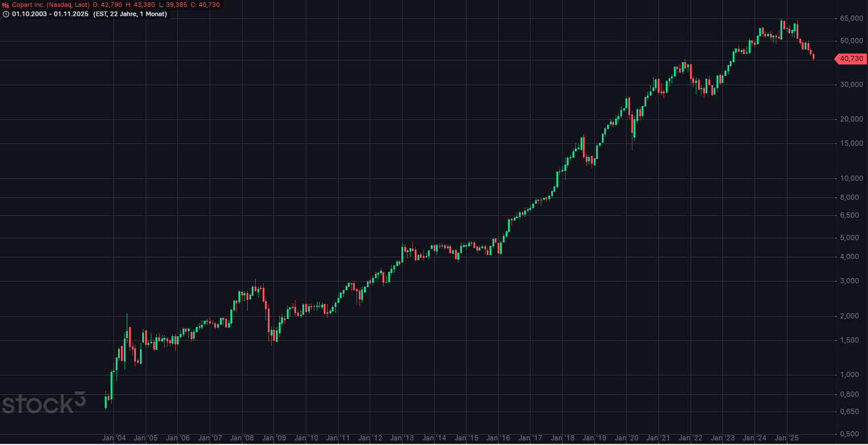Click the Jan '04 time axis label
The width and height of the screenshot is (868, 445).
point(113,438)
